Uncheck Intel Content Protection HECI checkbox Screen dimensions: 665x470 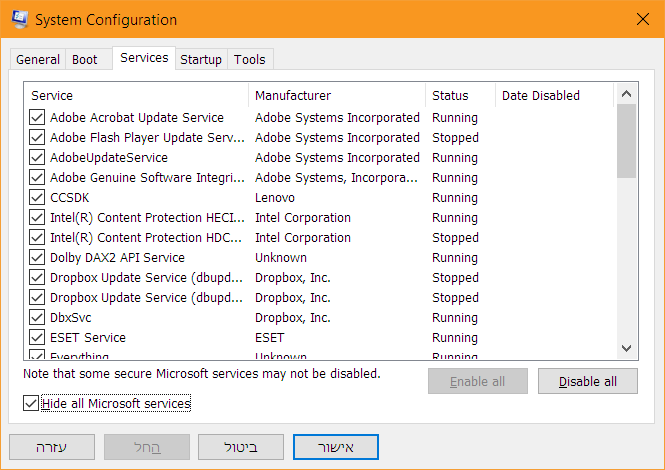click(x=37, y=217)
